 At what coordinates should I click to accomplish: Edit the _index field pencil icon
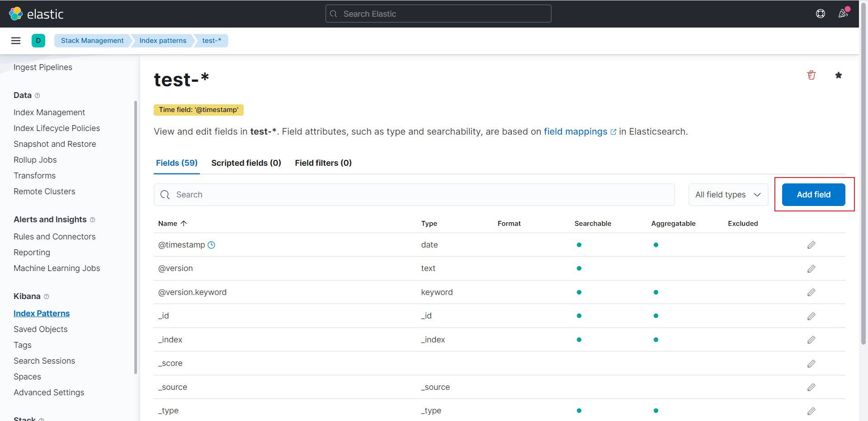click(x=811, y=340)
